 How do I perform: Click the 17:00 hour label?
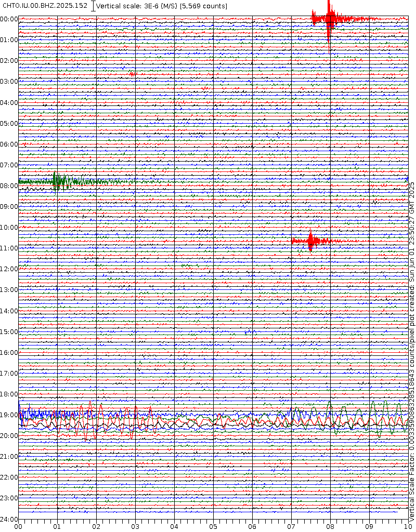pyautogui.click(x=9, y=374)
